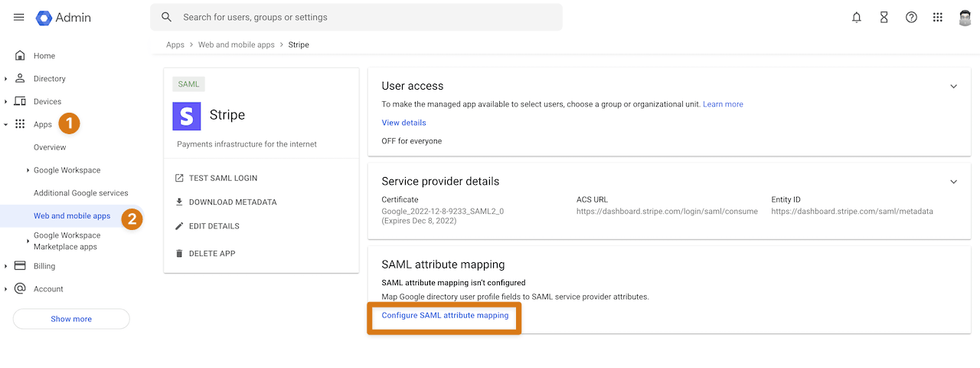
Task: Click the Apps grid icon in sidebar
Action: (20, 124)
